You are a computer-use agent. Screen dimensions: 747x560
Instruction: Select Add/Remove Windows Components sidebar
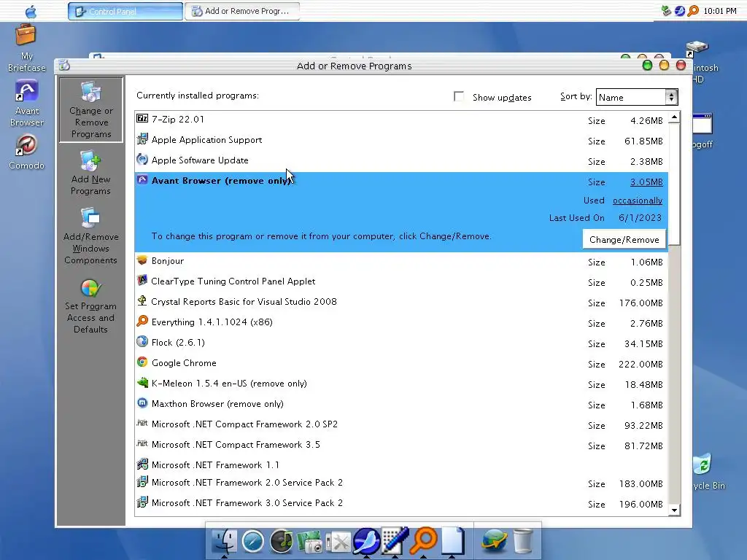pos(90,236)
